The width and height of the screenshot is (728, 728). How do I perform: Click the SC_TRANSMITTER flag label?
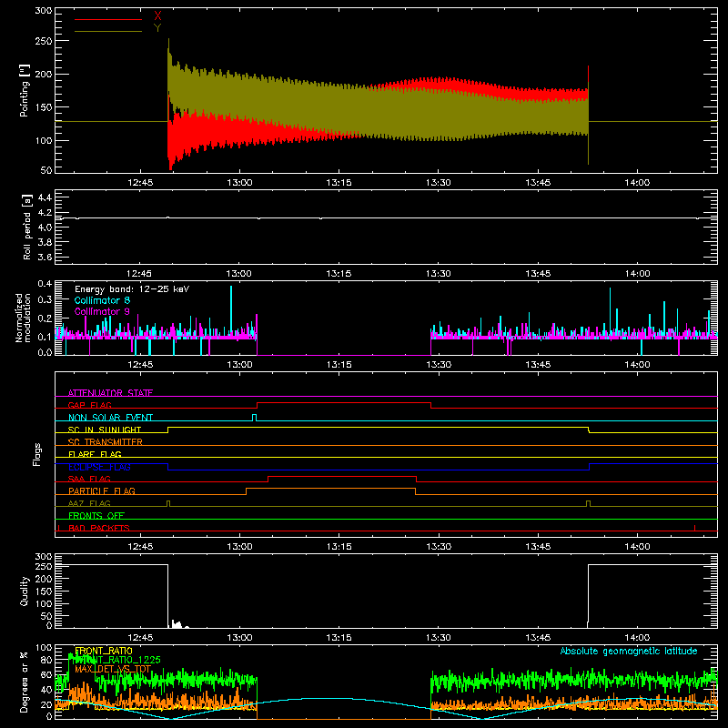pyautogui.click(x=106, y=442)
